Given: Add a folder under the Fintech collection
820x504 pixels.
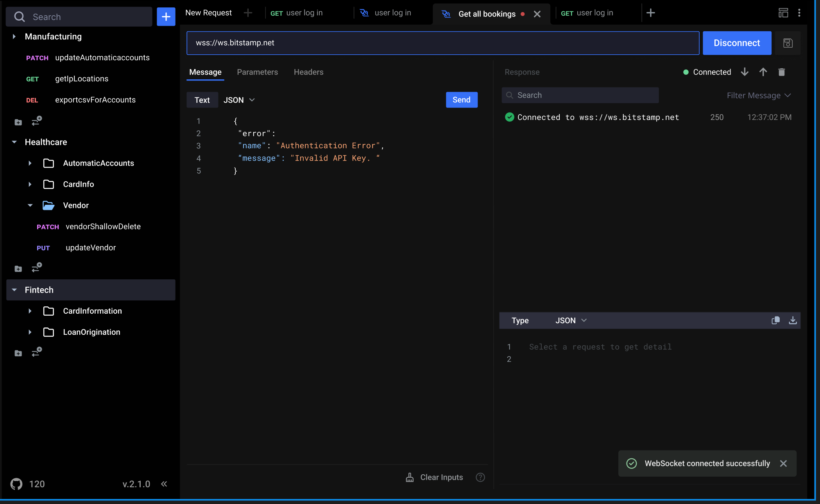Looking at the screenshot, I should coord(18,353).
